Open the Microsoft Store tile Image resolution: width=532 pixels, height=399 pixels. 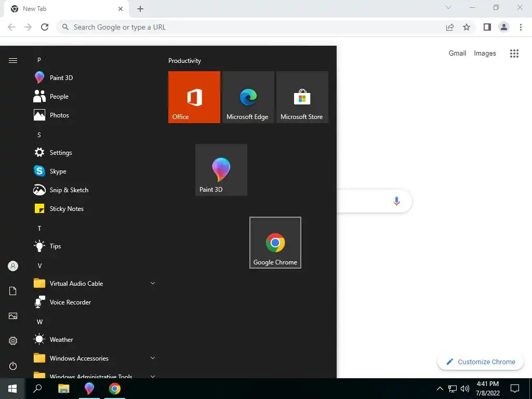coord(302,97)
